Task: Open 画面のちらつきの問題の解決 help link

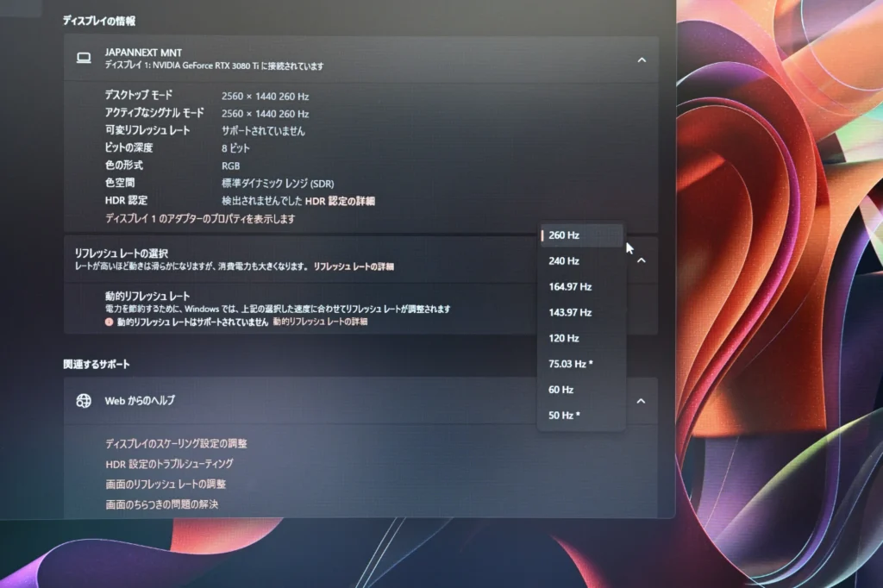Action: coord(161,504)
